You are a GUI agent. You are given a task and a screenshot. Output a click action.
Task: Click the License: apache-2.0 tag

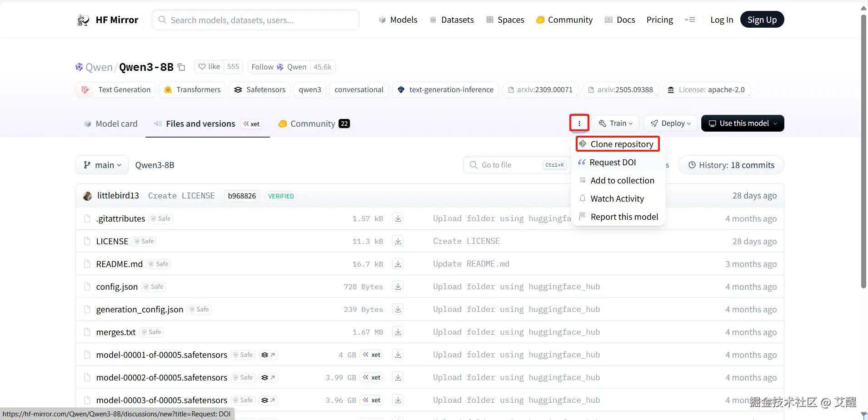tap(706, 90)
